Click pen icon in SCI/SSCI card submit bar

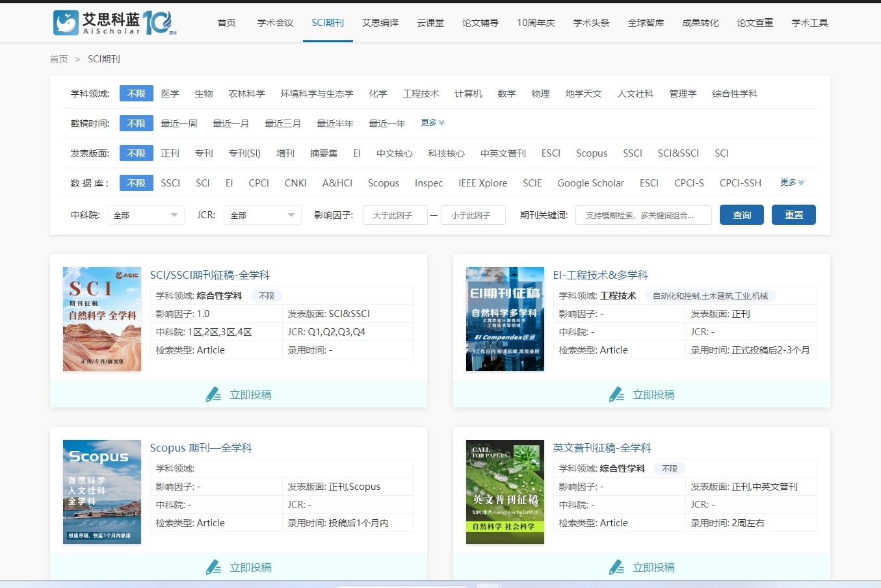point(213,394)
